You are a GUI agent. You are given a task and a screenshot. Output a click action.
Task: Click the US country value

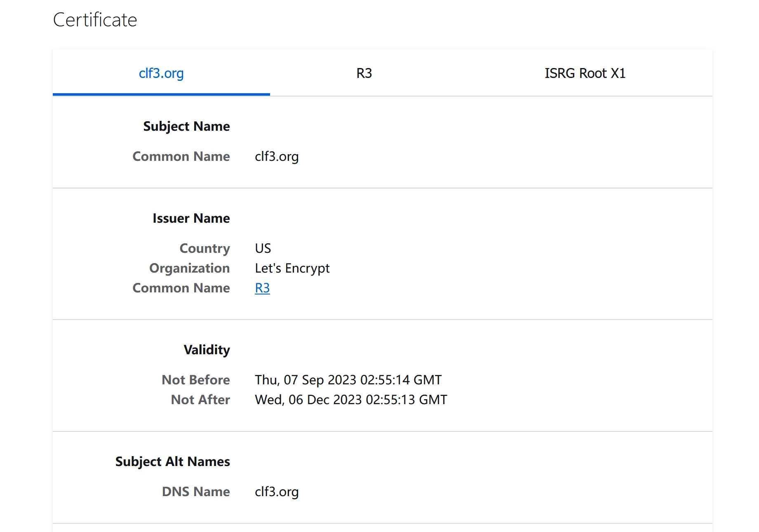click(263, 248)
